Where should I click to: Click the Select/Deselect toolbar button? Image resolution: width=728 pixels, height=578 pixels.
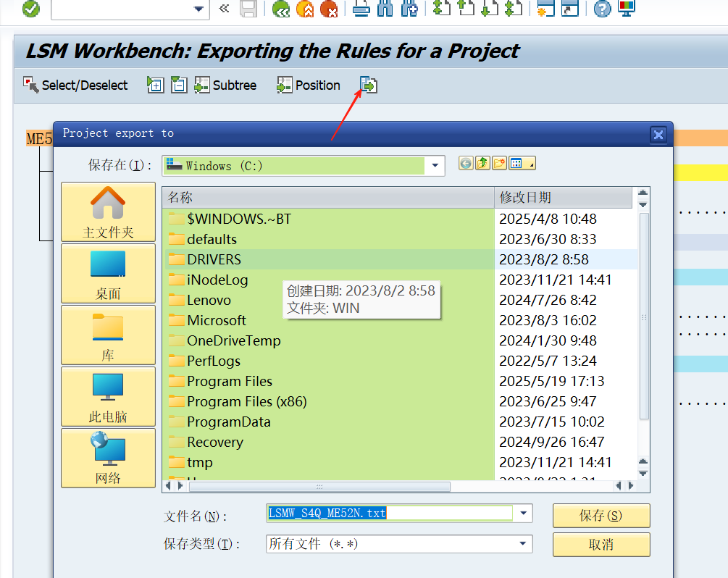pyautogui.click(x=75, y=85)
